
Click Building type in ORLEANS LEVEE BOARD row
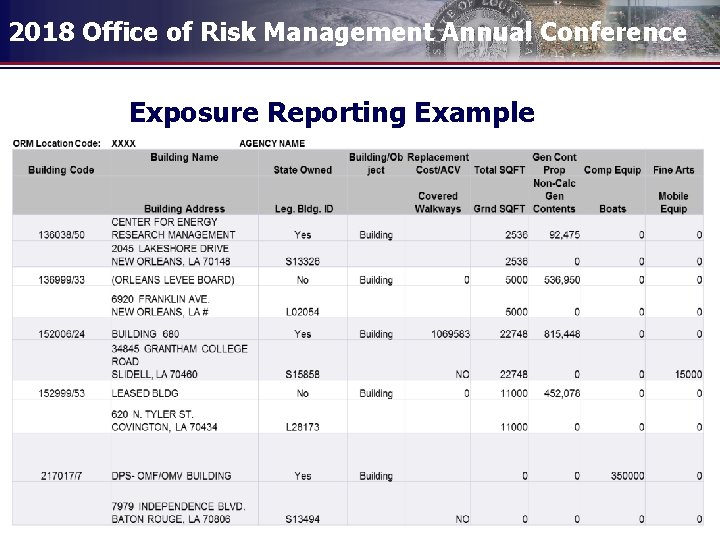376,280
